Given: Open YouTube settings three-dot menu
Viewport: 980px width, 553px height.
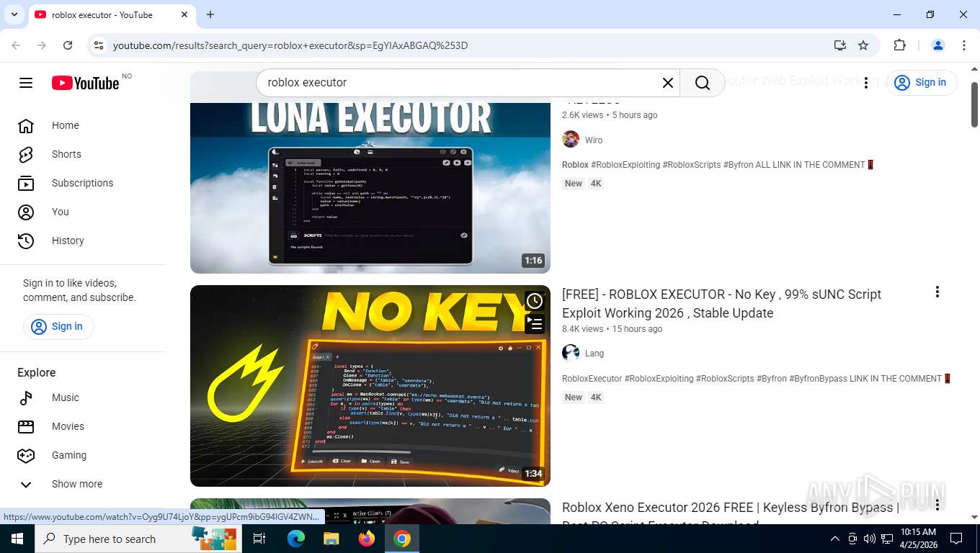Looking at the screenshot, I should [866, 83].
